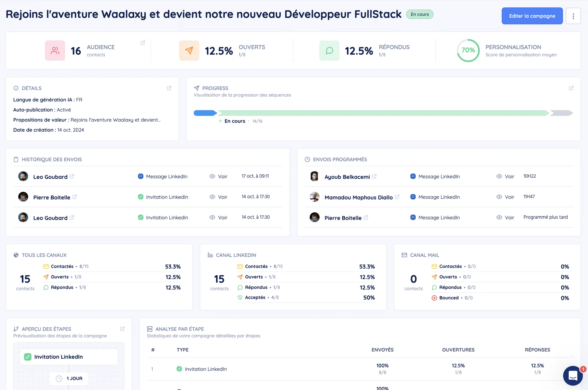This screenshot has height=390, width=588.
Task: Click Bounced 0/0 row in Canal Mail
Action: 501,298
